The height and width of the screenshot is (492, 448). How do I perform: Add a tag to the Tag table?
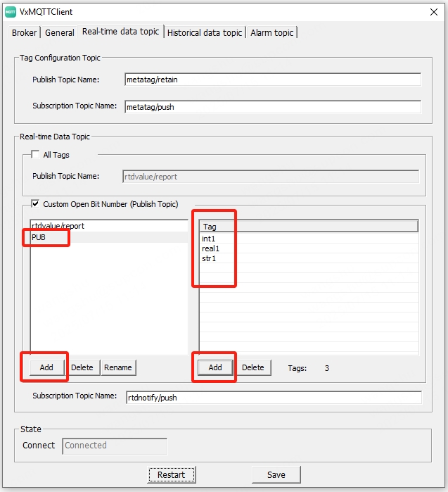(215, 367)
